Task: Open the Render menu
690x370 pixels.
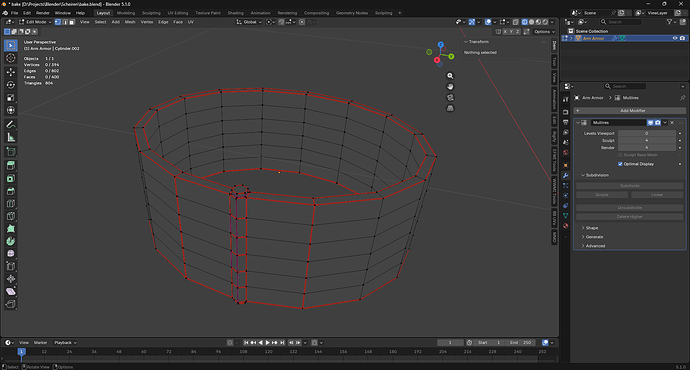Action: pos(43,13)
